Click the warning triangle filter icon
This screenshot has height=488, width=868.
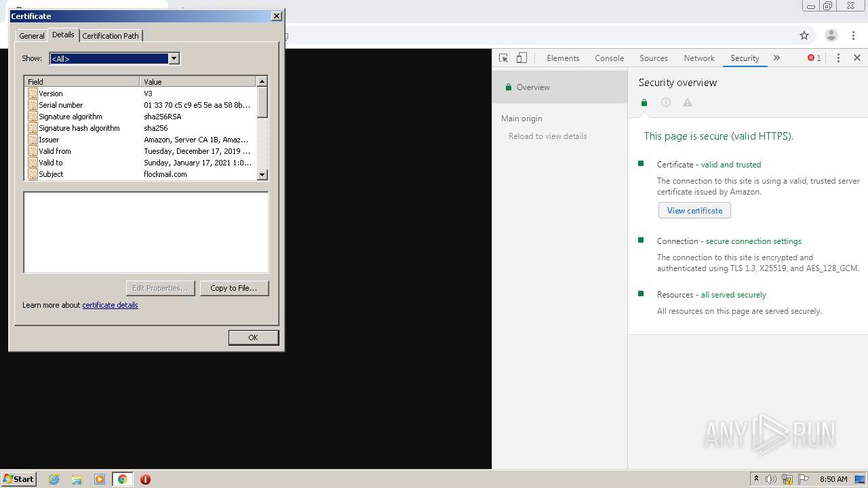click(x=688, y=103)
